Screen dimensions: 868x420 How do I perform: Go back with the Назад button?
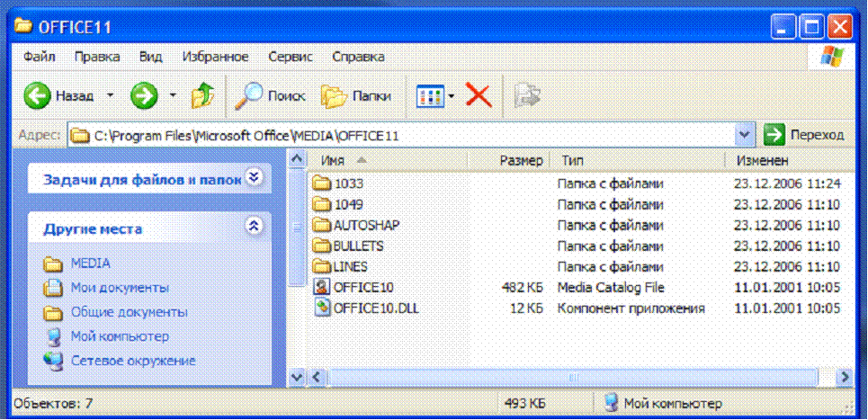(x=58, y=95)
